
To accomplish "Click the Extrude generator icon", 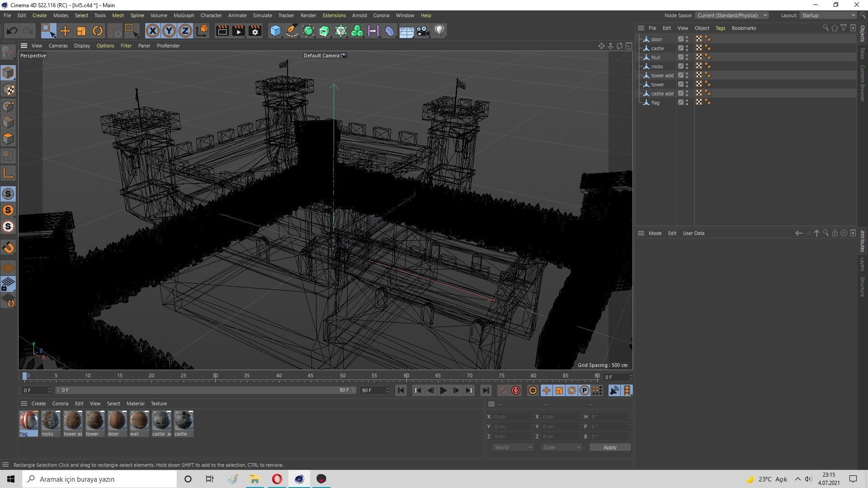I will (x=325, y=31).
